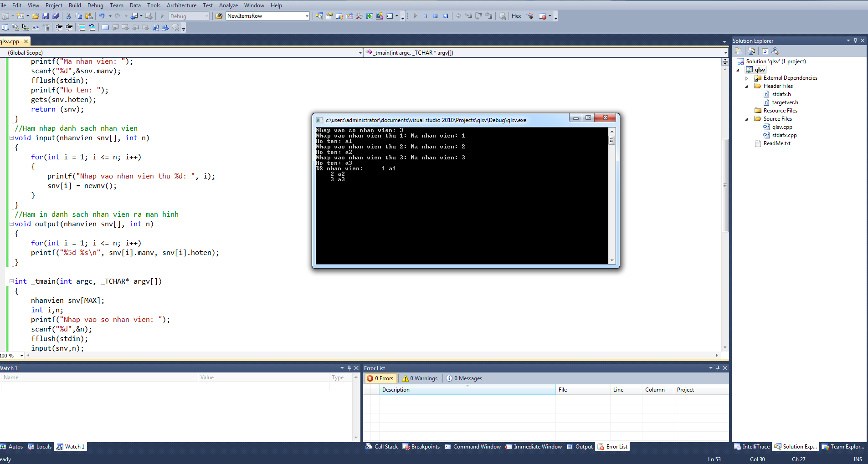868x464 pixels.
Task: Click the Find in Files toolbar icon
Action: point(219,16)
